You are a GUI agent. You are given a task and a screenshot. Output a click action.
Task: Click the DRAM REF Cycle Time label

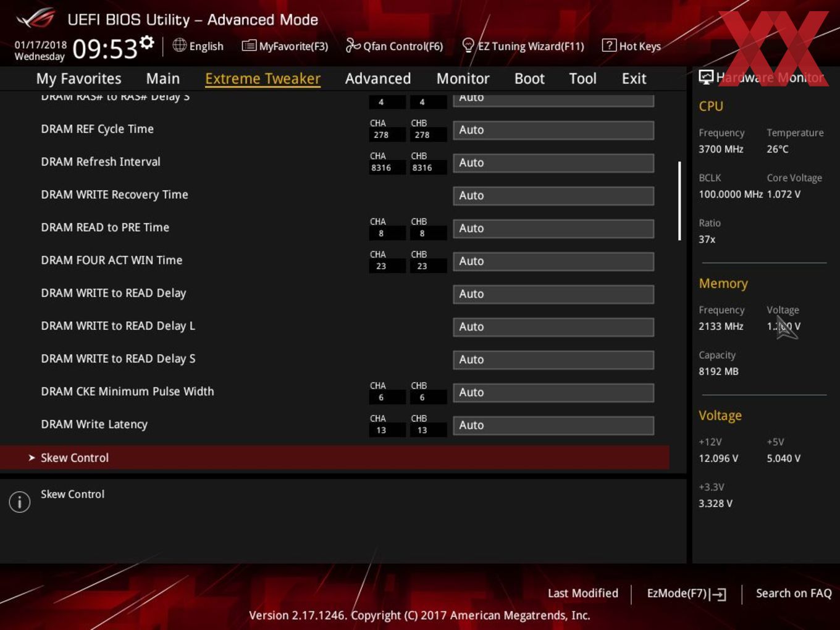click(x=97, y=129)
